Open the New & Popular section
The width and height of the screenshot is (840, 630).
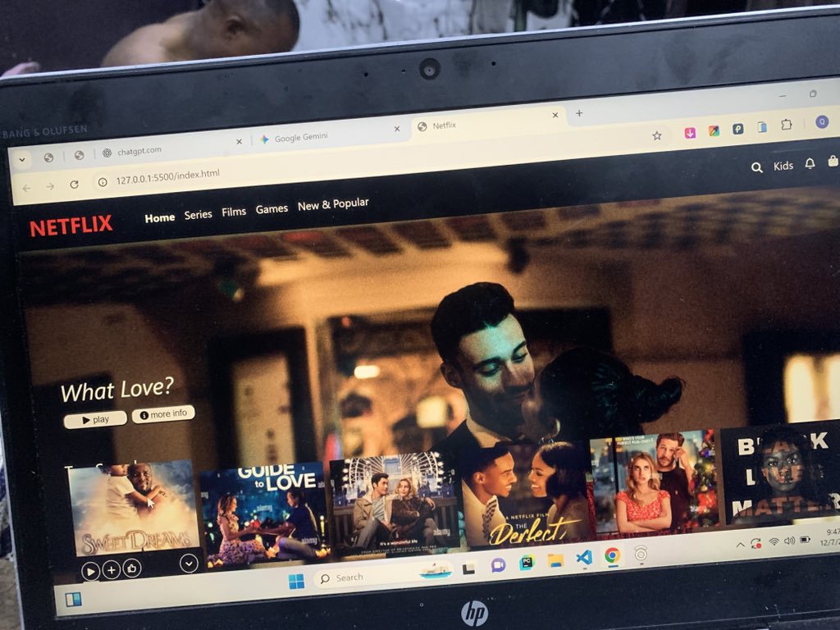[333, 204]
